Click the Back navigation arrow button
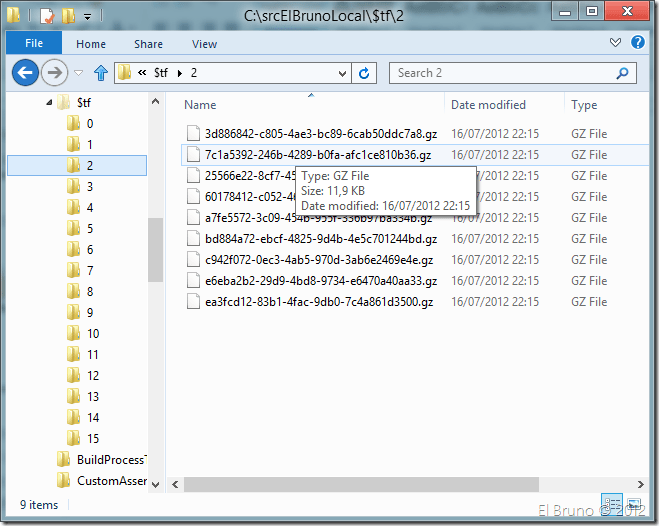 [x=26, y=73]
